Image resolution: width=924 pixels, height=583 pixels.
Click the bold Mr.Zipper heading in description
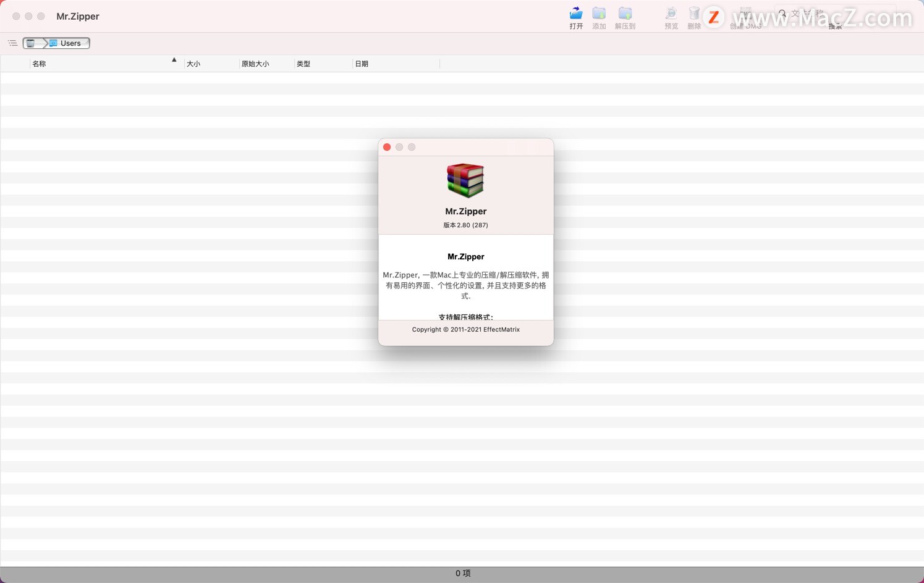pyautogui.click(x=466, y=256)
